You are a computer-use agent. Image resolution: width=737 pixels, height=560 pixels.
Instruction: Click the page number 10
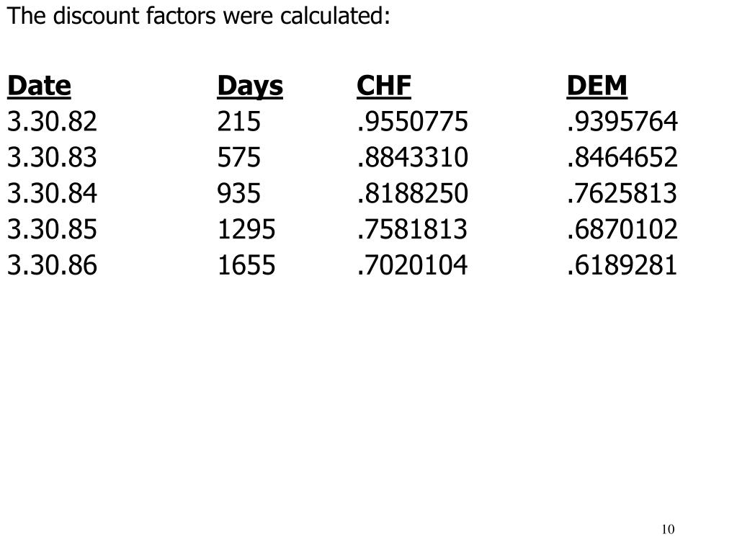coord(668,530)
